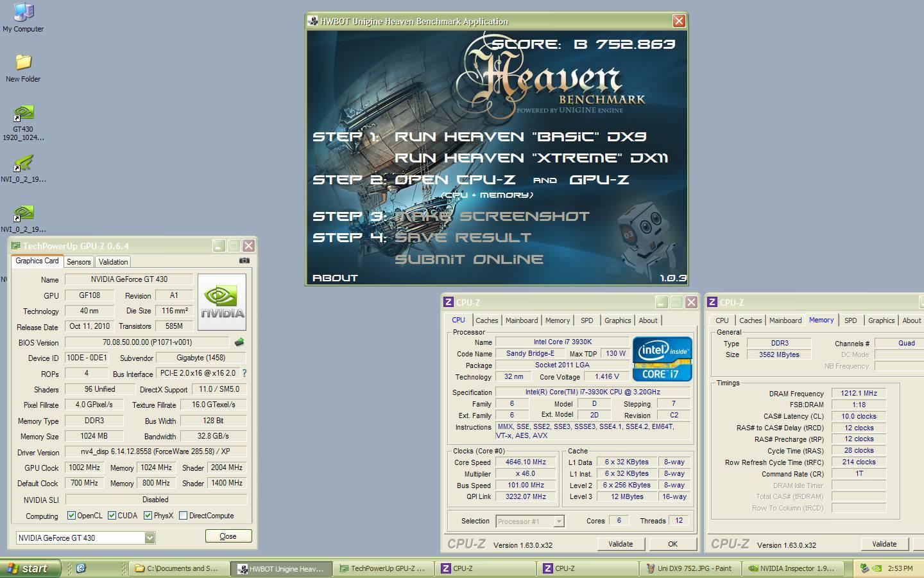Click GPU-Z link in Heaven step 2
Viewport: 924px width, 578px height.
[599, 180]
